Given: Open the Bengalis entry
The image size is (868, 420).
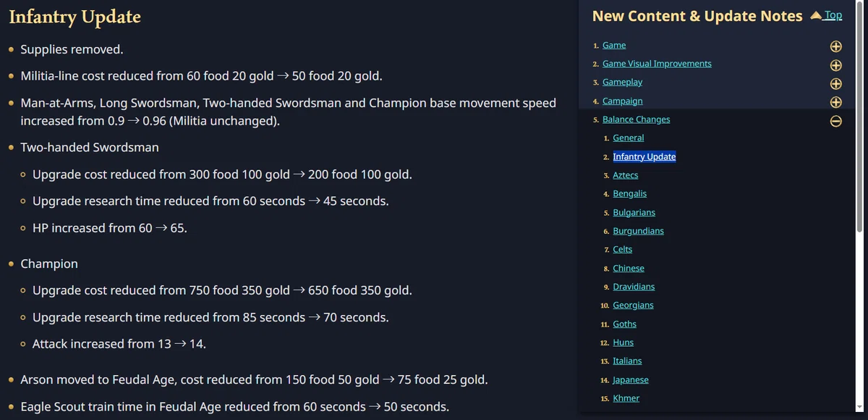Looking at the screenshot, I should [629, 193].
